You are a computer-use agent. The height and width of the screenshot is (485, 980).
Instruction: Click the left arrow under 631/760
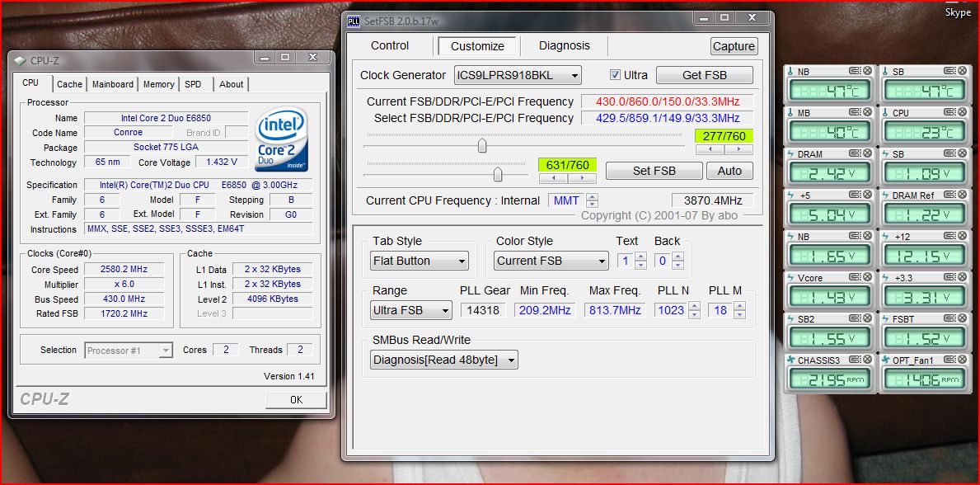click(553, 178)
